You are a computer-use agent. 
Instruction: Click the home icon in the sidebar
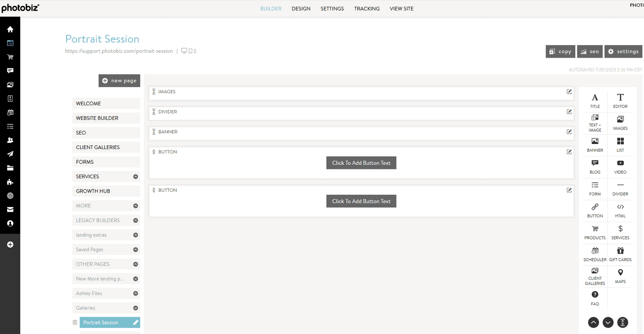pyautogui.click(x=10, y=29)
